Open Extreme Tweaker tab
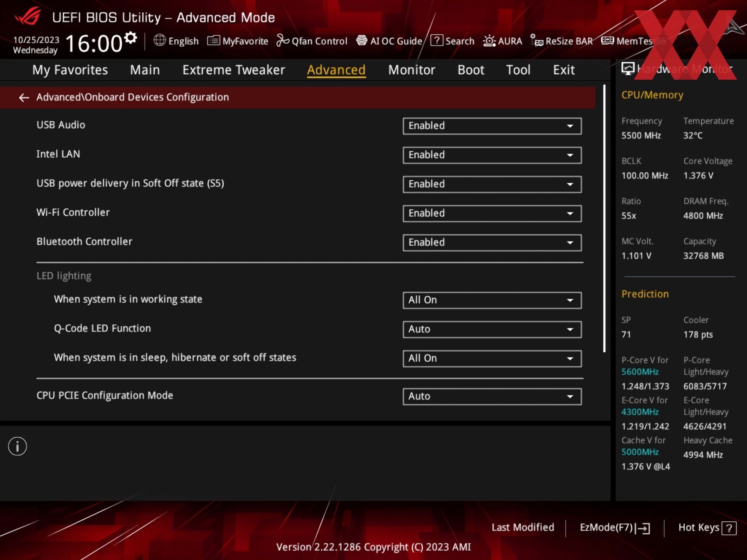This screenshot has height=560, width=747. click(234, 70)
